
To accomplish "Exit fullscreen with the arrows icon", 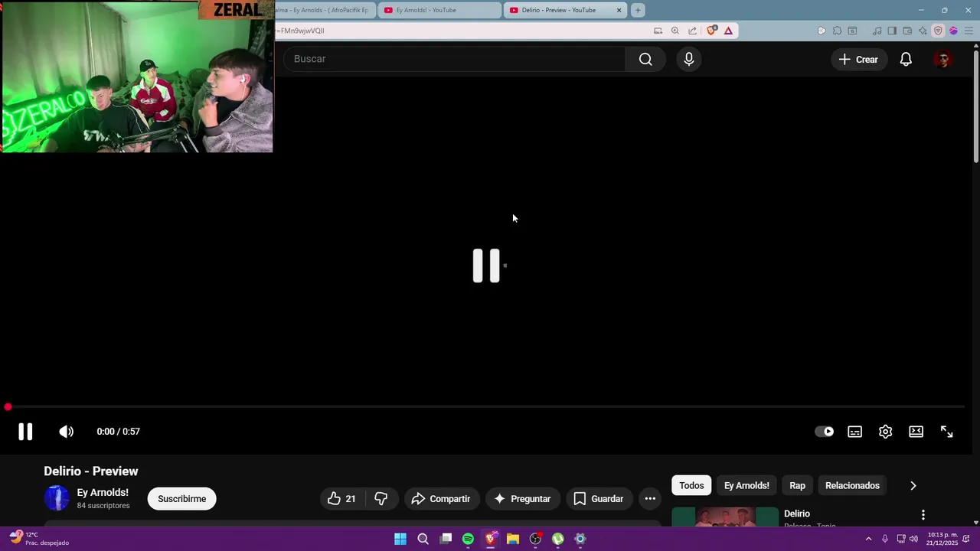I will click(947, 432).
